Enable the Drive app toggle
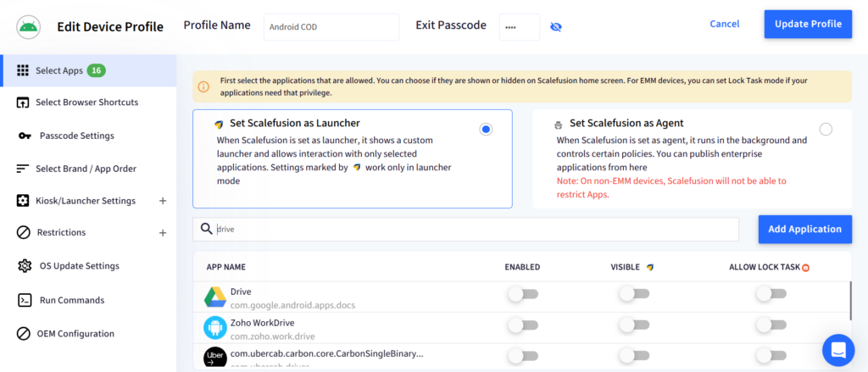Viewport: 868px width, 372px height. [522, 294]
